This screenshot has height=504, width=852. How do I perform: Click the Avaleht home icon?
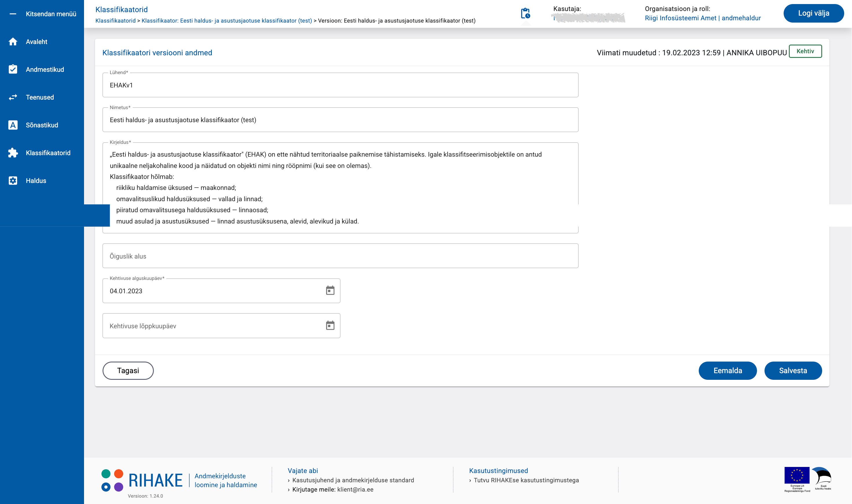point(13,41)
